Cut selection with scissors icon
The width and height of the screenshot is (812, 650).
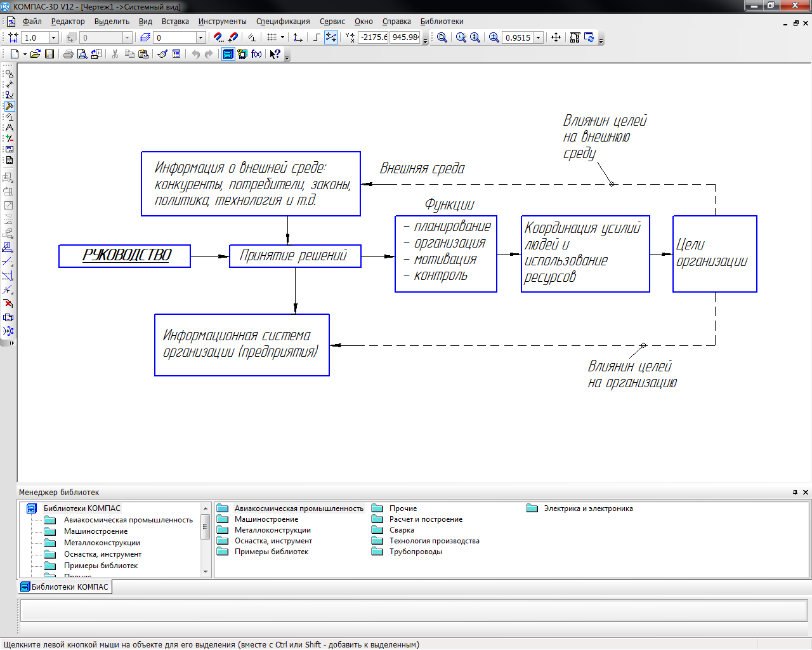pos(115,54)
